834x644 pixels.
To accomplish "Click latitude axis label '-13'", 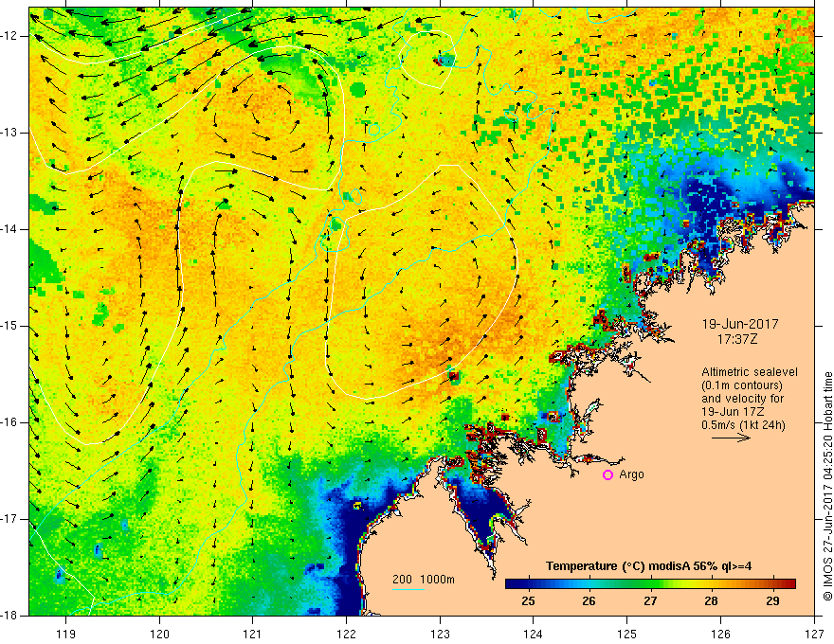I will [x=10, y=133].
